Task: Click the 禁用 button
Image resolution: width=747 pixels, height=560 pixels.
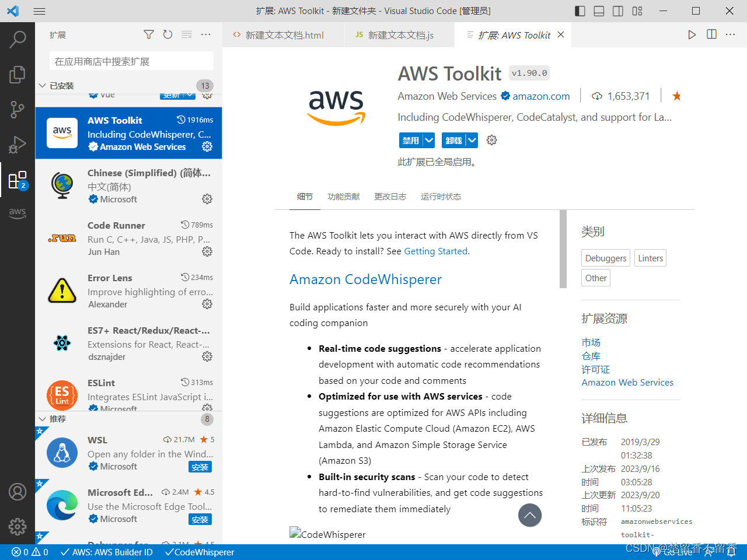Action: pos(411,140)
